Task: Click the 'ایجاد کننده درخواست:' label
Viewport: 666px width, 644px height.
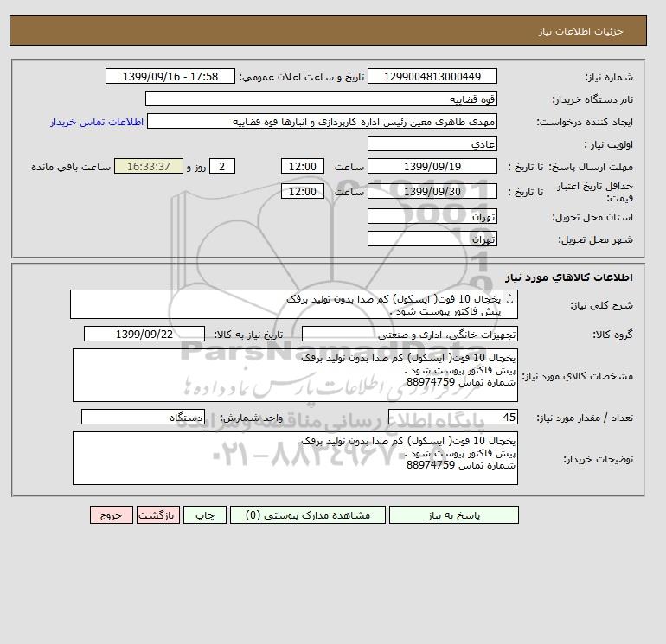Action: coord(585,122)
